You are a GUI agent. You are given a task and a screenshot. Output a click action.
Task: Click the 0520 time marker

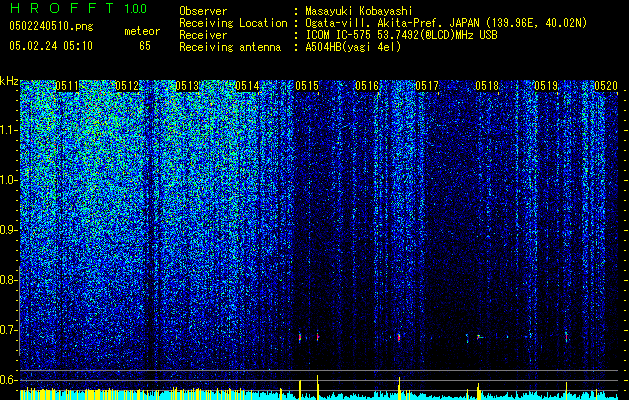606,86
